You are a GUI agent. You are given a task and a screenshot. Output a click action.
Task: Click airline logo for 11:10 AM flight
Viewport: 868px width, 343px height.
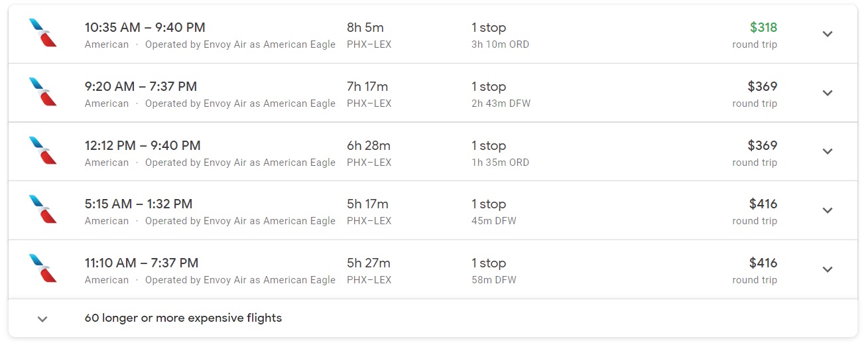[x=42, y=269]
